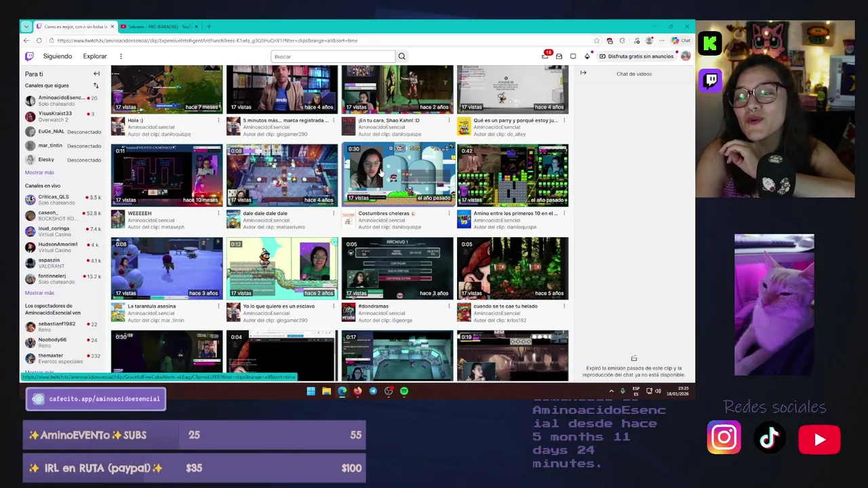The image size is (868, 488).
Task: Open the YisusKraist33 channel
Action: [62, 116]
